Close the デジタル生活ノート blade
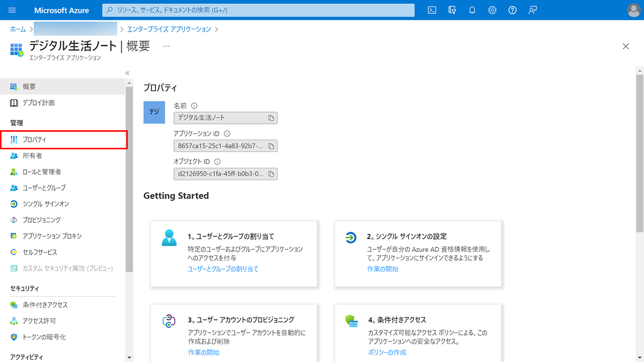 point(626,46)
